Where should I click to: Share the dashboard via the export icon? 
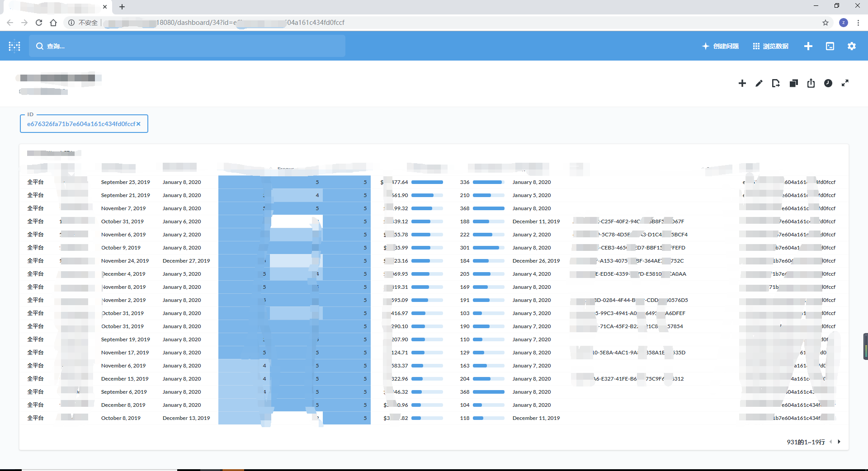811,83
